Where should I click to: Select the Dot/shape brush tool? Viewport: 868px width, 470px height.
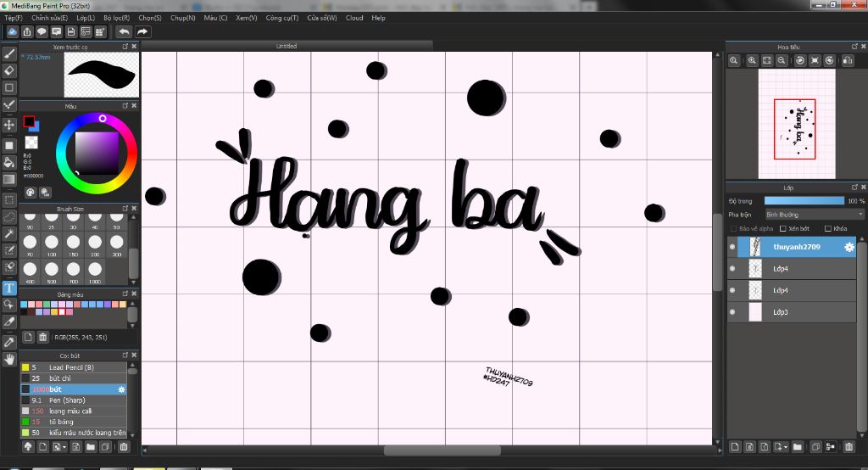(x=9, y=87)
